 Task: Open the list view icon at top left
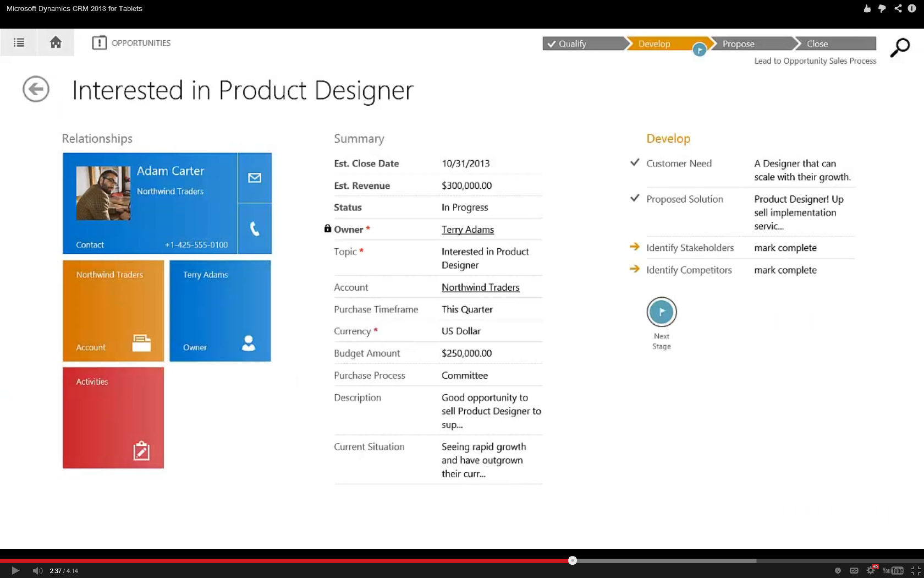[x=18, y=42]
